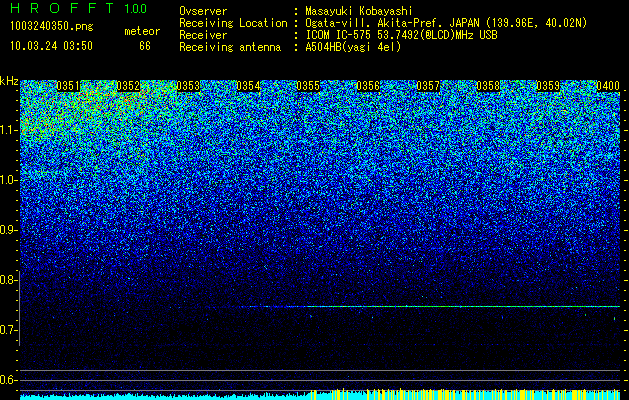
Task: Click the 0.9 frequency axis label
Action: 8,230
